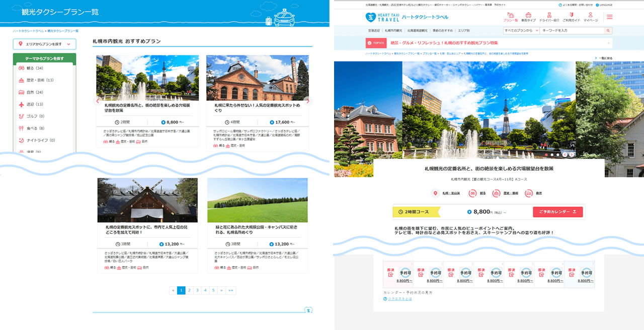Click the right arrow of plan carousel
Image resolution: width=644 pixels, height=330 pixels.
tap(308, 101)
